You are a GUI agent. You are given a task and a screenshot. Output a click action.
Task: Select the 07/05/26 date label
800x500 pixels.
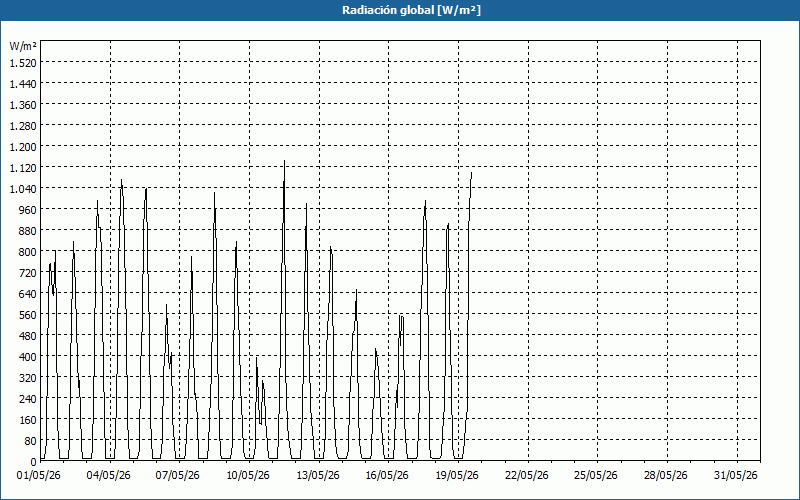[x=178, y=475]
